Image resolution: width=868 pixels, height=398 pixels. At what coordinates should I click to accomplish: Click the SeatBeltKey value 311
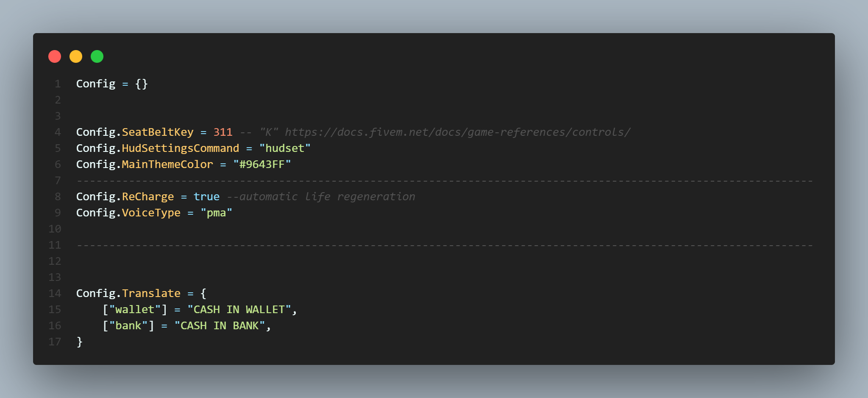(x=223, y=132)
